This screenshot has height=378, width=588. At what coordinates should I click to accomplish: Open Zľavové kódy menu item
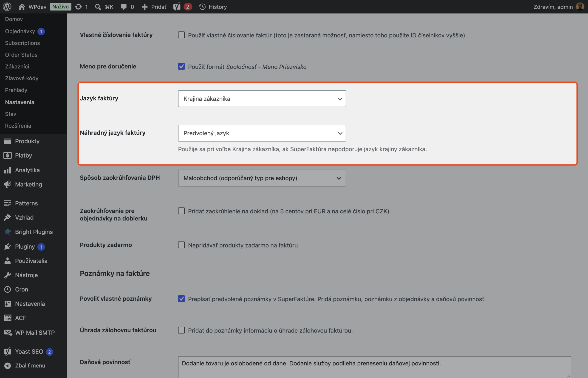(x=22, y=78)
